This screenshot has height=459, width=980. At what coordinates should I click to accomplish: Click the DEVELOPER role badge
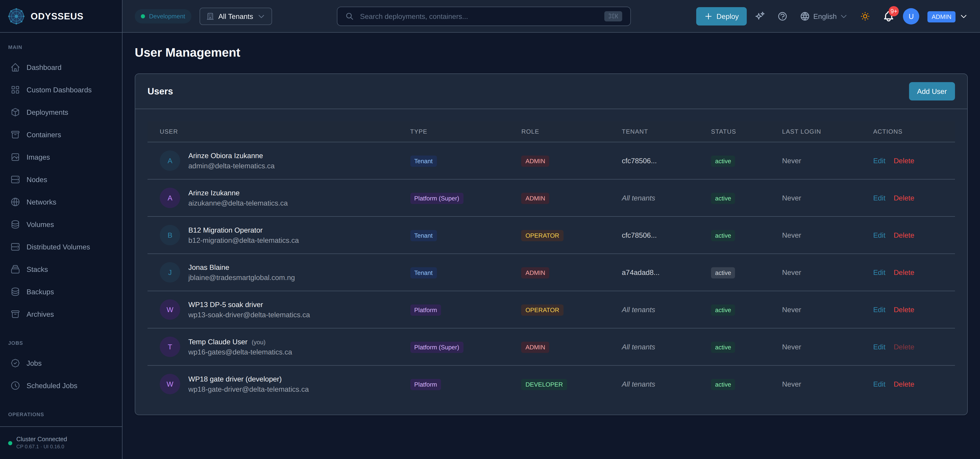tap(544, 384)
